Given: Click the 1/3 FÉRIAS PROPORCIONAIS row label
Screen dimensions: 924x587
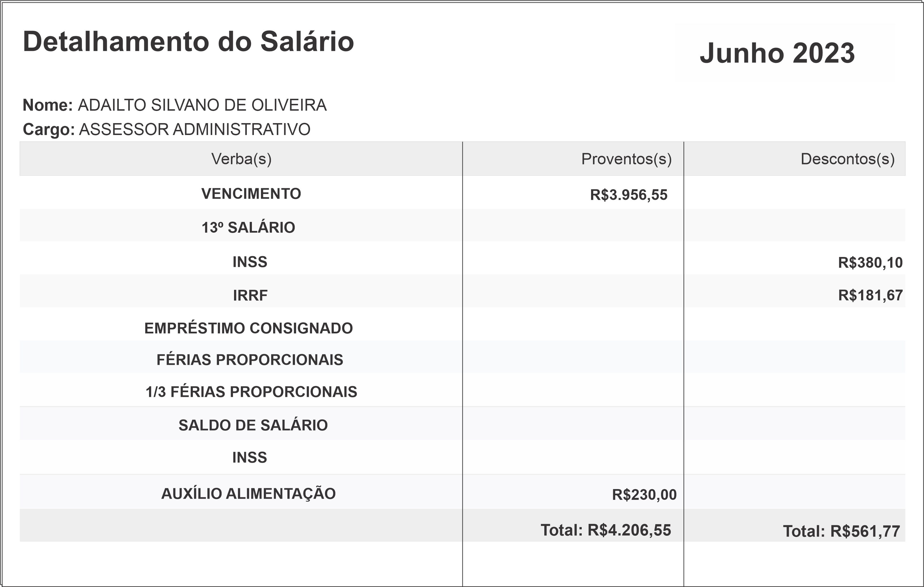Looking at the screenshot, I should tap(251, 392).
